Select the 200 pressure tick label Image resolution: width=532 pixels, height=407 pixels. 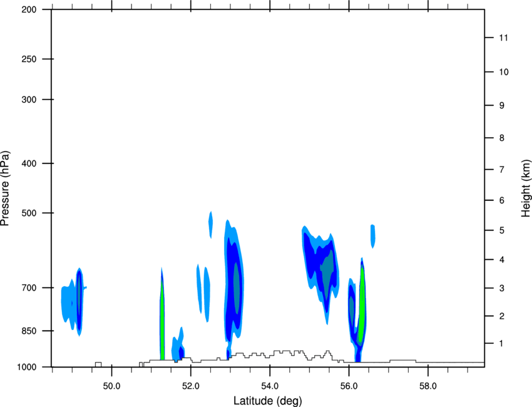[x=29, y=10]
